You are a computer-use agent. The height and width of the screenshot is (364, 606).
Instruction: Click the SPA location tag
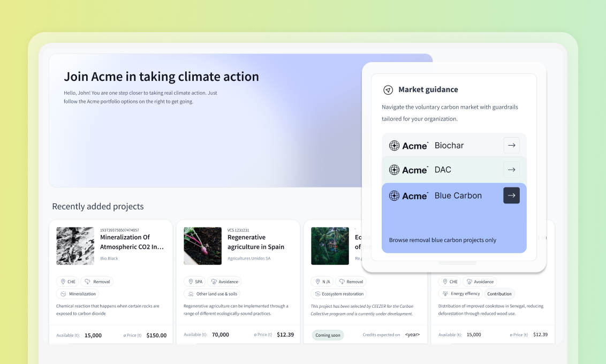click(195, 282)
